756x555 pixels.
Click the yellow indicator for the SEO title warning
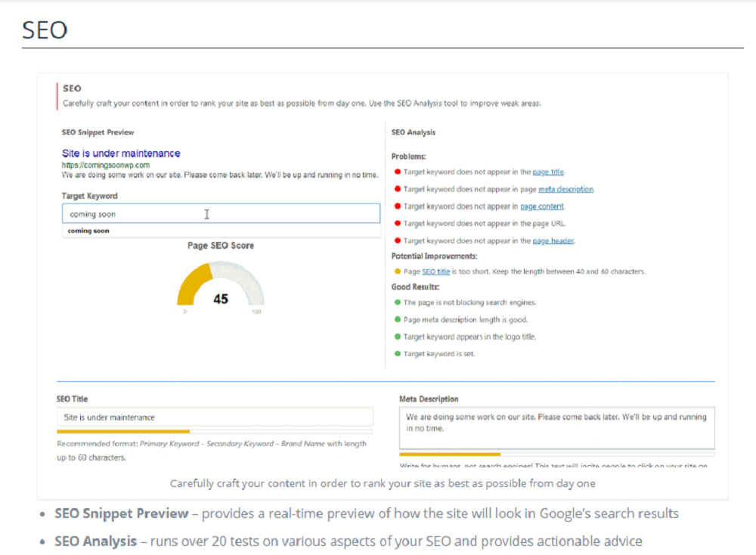coord(398,271)
